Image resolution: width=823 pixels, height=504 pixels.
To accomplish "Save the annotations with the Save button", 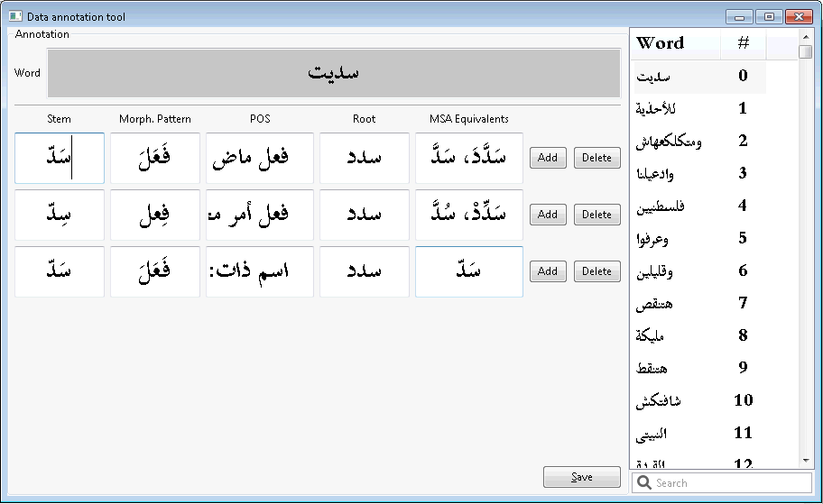I will point(581,477).
